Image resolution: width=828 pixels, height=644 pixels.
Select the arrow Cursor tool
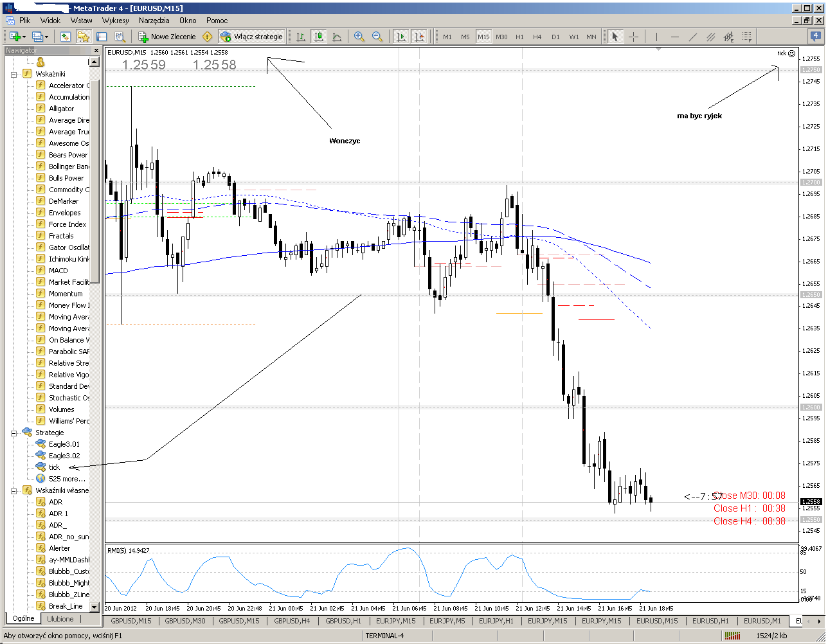tap(615, 37)
